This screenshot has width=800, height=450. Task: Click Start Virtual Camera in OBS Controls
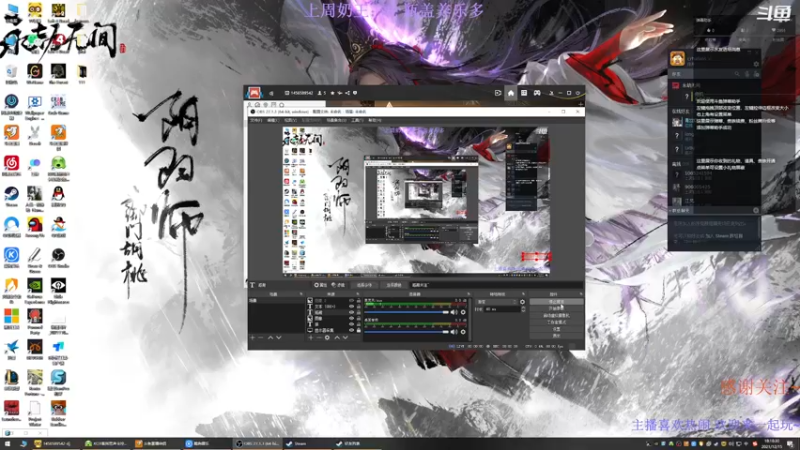click(x=556, y=315)
